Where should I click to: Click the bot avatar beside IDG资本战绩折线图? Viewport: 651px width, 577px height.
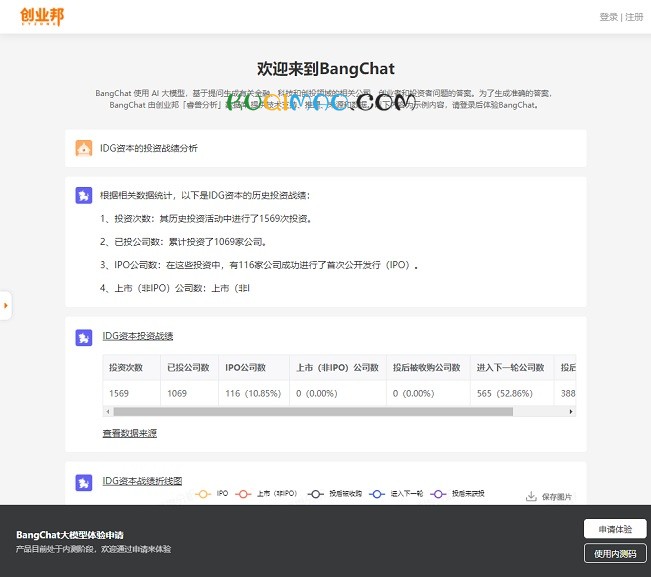[x=83, y=483]
